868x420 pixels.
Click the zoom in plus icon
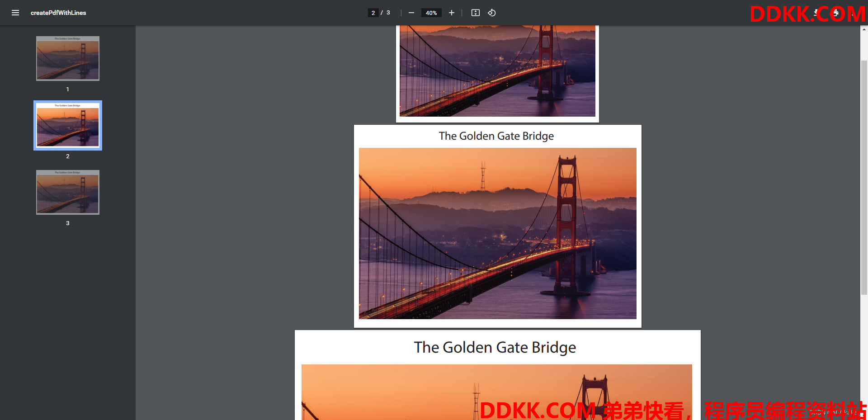click(x=451, y=13)
